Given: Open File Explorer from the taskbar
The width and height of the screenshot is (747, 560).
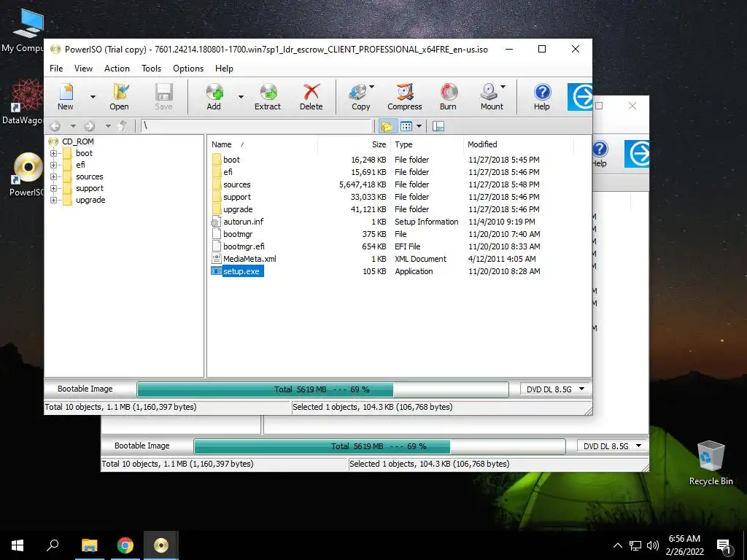Looking at the screenshot, I should pyautogui.click(x=90, y=545).
